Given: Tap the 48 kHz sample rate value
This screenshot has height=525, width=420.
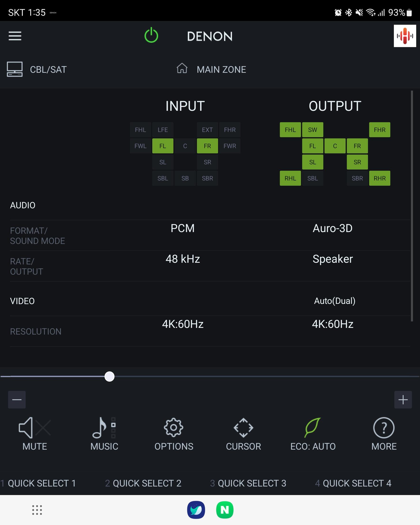Looking at the screenshot, I should tap(182, 259).
